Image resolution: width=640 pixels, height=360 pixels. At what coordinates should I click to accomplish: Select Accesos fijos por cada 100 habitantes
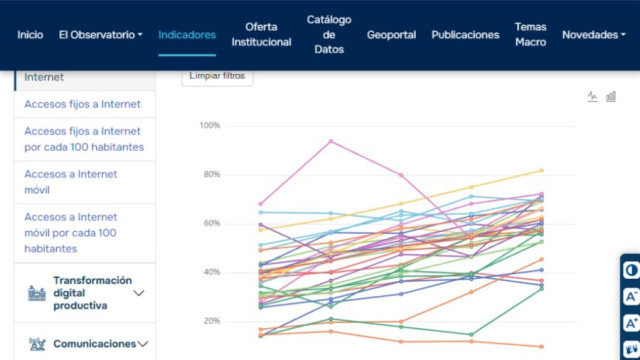point(84,139)
